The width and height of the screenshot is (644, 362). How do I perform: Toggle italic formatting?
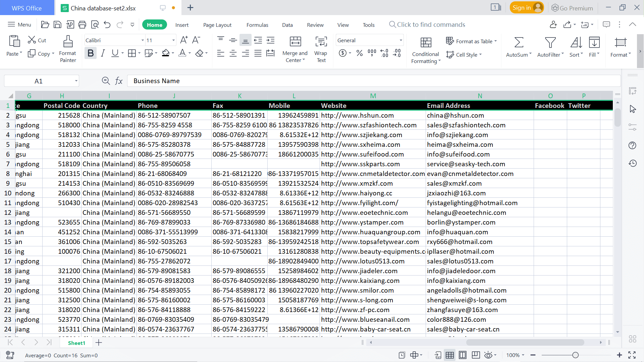[x=103, y=53]
